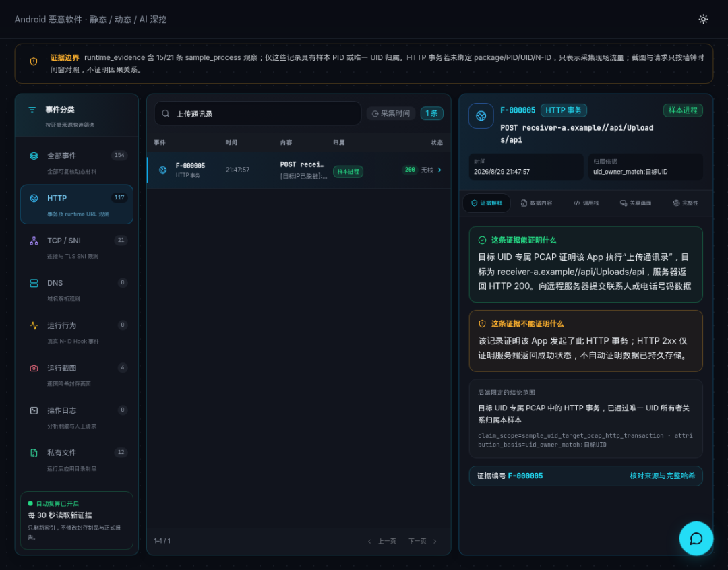Click the search field containing 上传通讯录
728x570 pixels.
[x=257, y=113]
